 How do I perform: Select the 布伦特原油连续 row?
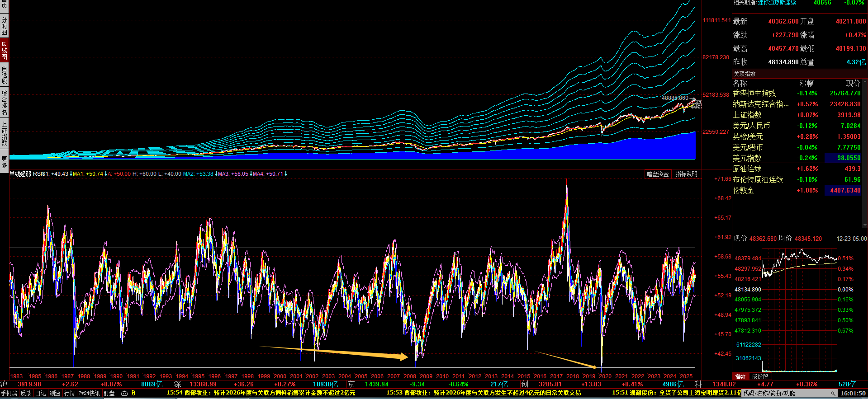[x=797, y=179]
